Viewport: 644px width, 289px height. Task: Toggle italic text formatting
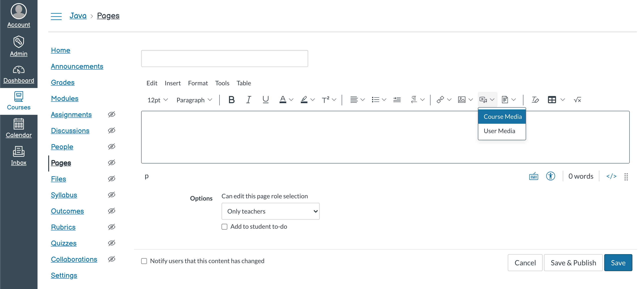[x=248, y=100]
